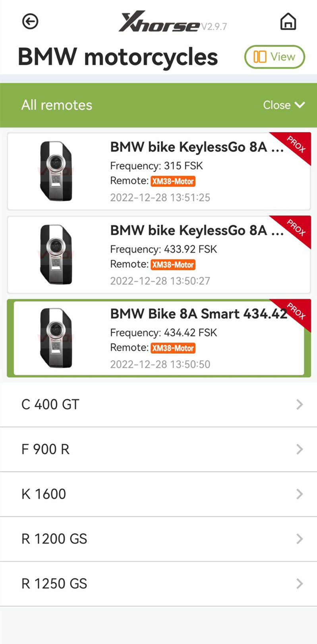Tap the back arrow icon
The image size is (317, 644).
click(30, 21)
